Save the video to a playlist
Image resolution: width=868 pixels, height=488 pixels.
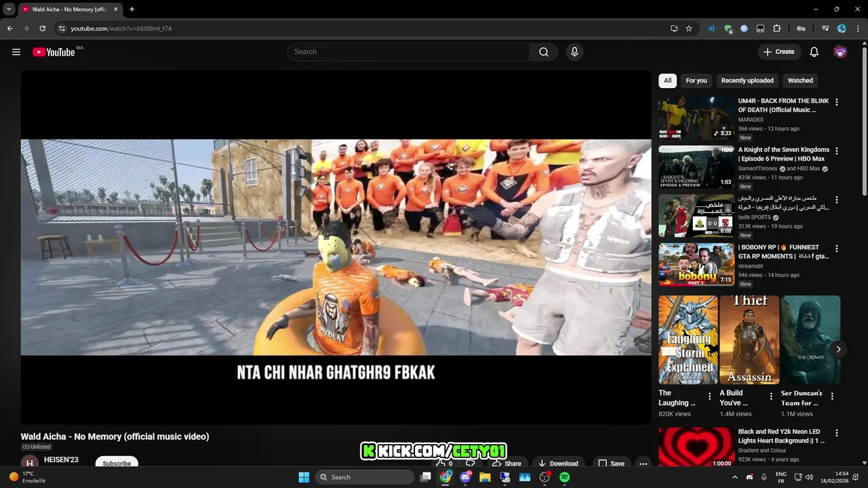click(610, 464)
